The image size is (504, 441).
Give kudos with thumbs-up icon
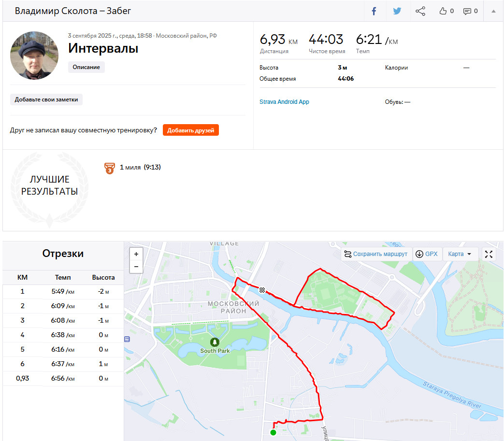coord(443,11)
